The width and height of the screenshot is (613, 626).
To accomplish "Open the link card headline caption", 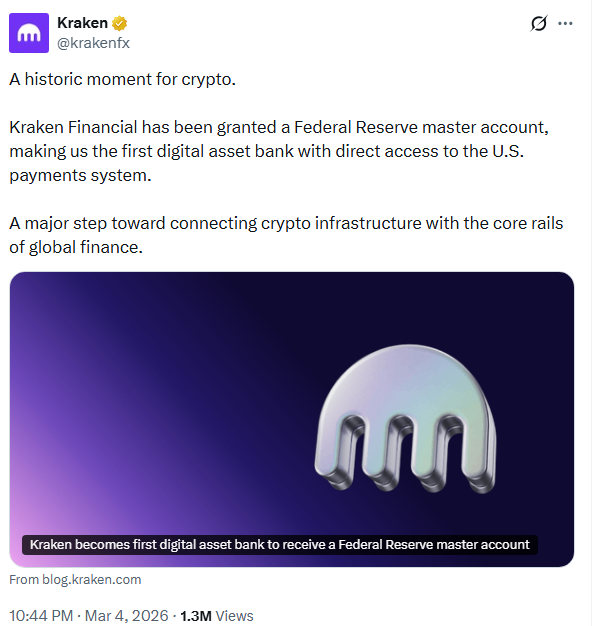I will click(x=279, y=545).
